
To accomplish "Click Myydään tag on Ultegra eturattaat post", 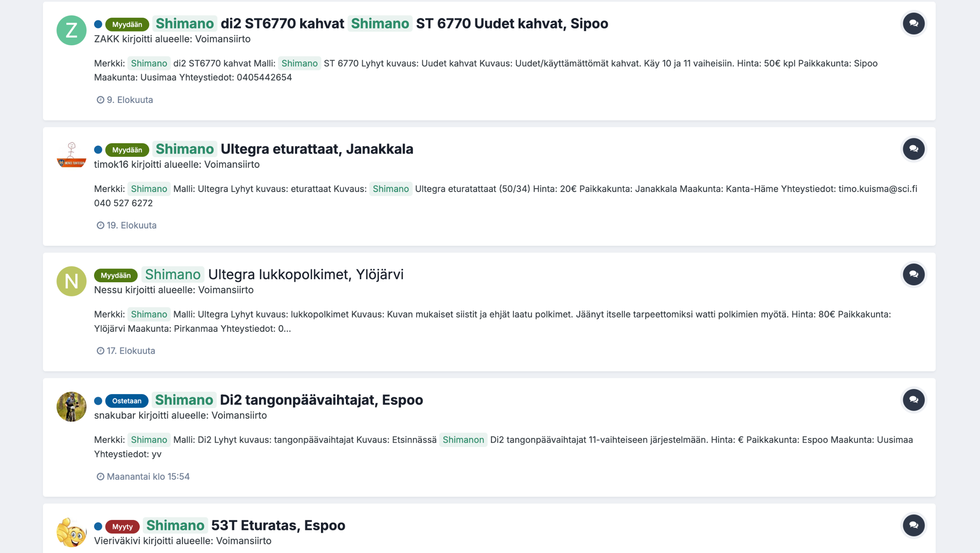I will [127, 150].
